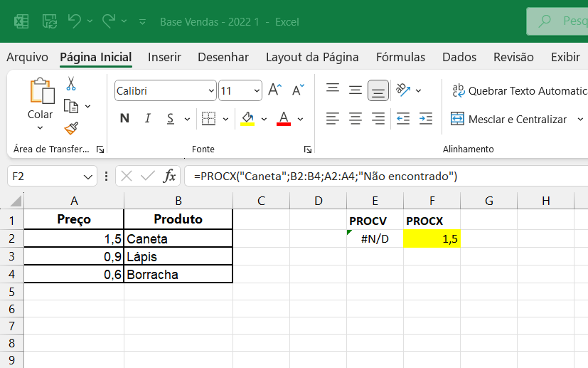Open the Inserir tab

pyautogui.click(x=164, y=57)
